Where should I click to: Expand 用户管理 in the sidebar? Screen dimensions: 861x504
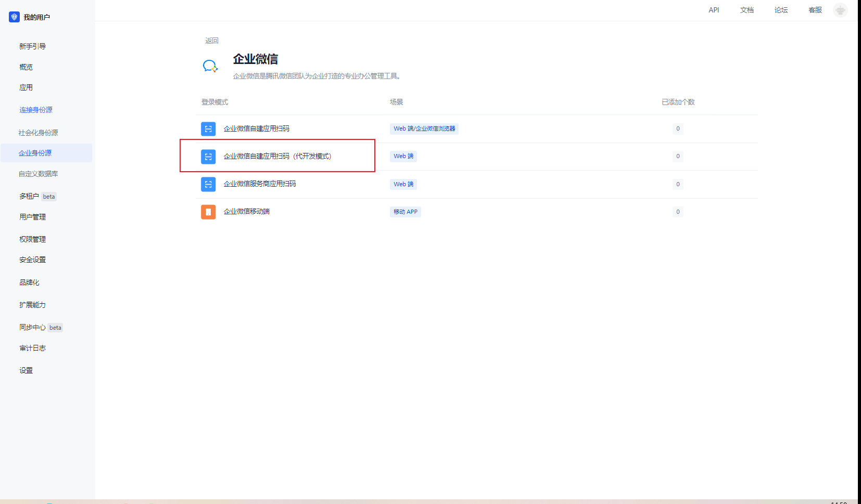tap(33, 217)
